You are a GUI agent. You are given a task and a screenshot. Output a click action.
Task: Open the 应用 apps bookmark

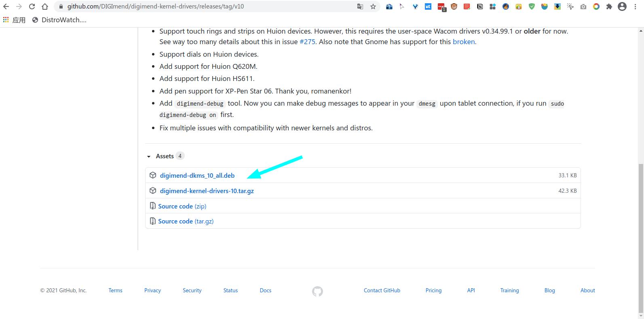(x=15, y=20)
